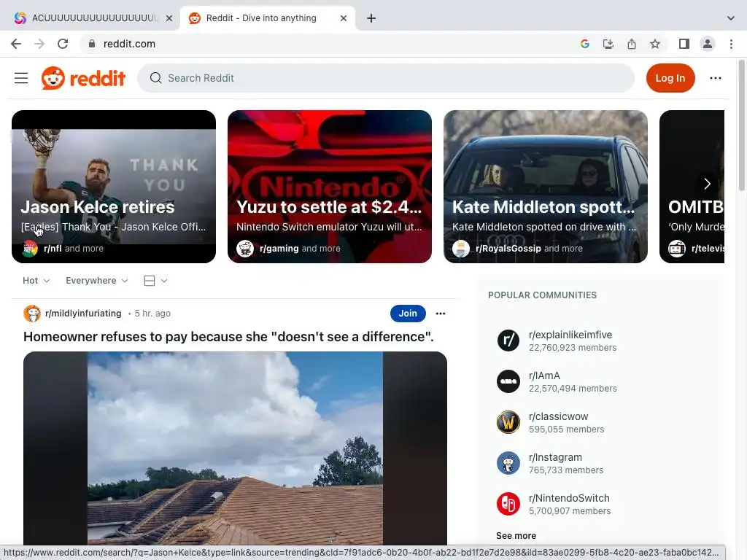
Task: Switch to the ACUUUU browser tab
Action: [94, 18]
